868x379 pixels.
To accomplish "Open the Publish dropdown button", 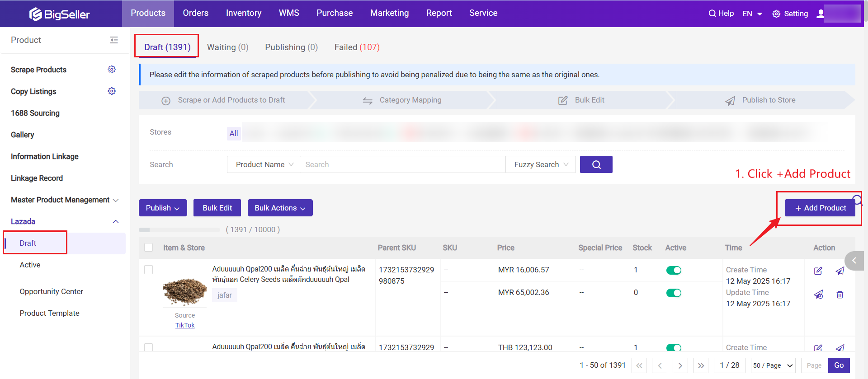I will 163,208.
